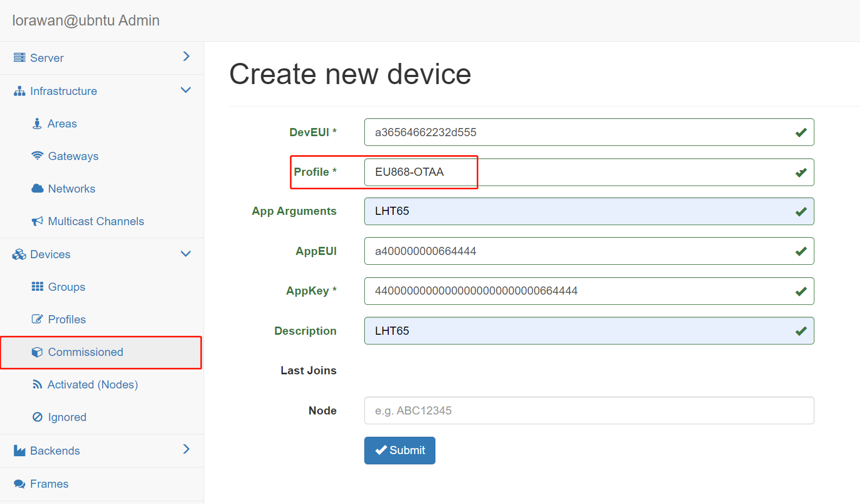Collapse the Devices section chevron
This screenshot has width=860, height=504.
[186, 254]
